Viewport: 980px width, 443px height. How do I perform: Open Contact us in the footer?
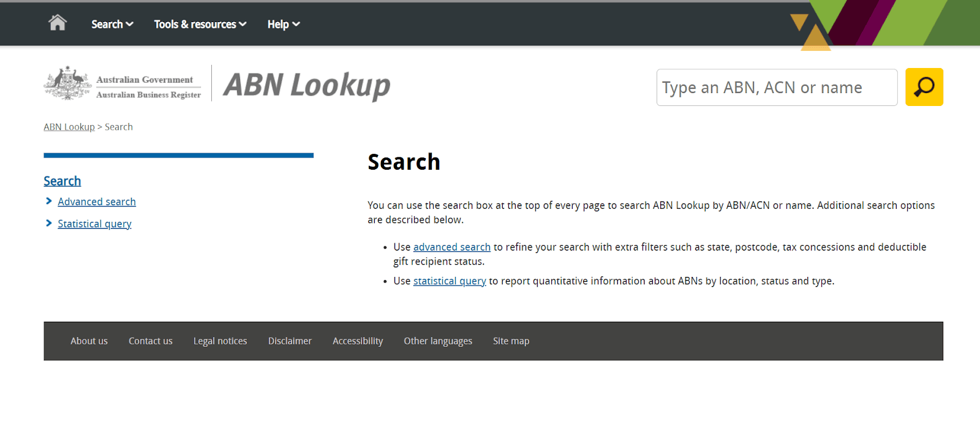point(151,341)
